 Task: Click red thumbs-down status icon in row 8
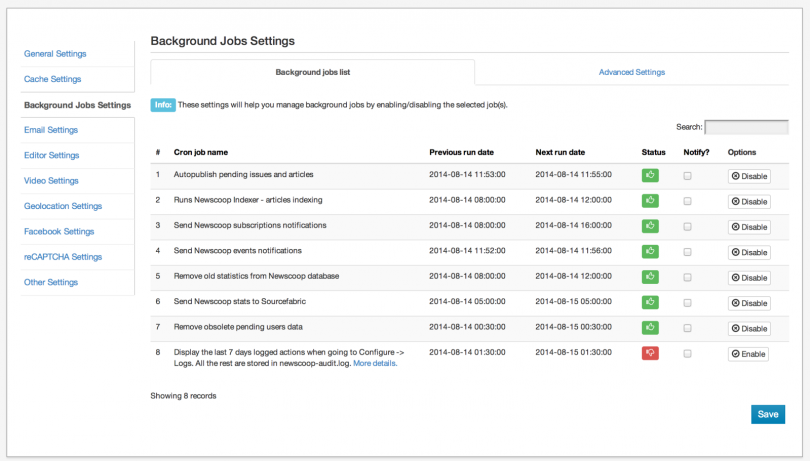coord(650,353)
